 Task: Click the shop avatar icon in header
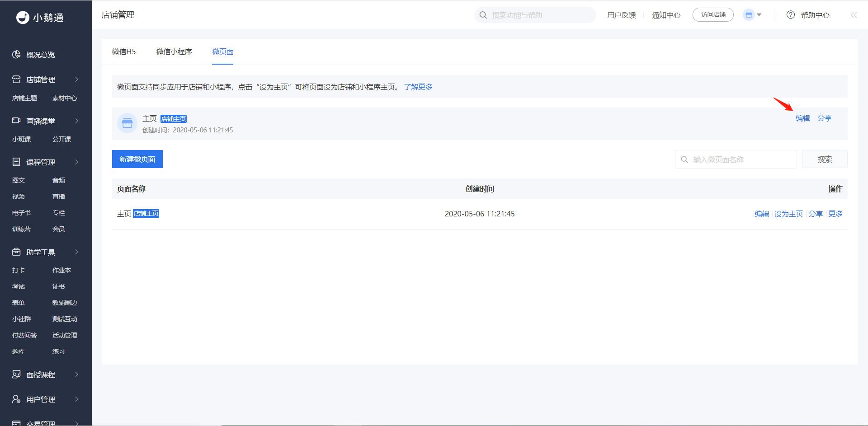749,15
